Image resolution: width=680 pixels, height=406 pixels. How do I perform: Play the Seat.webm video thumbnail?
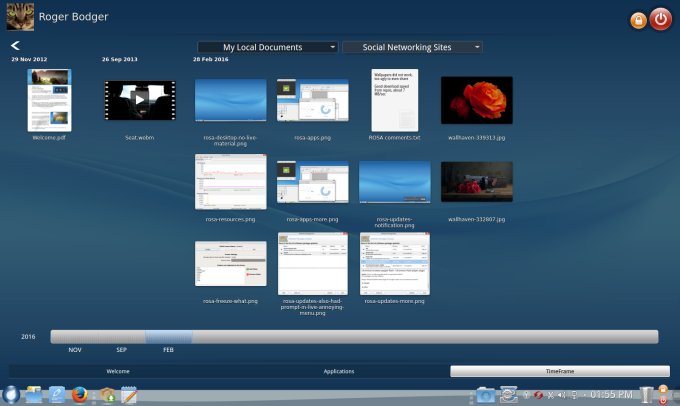pyautogui.click(x=139, y=99)
